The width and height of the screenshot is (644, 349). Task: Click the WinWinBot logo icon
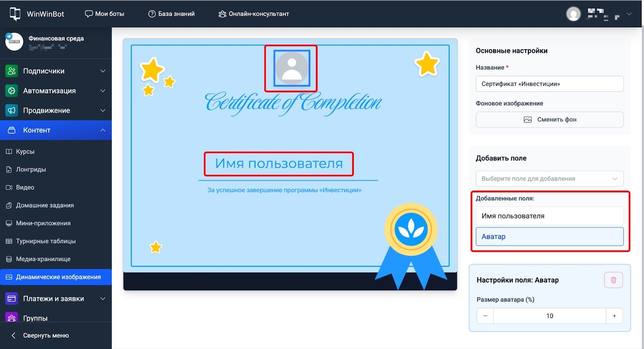click(x=15, y=14)
